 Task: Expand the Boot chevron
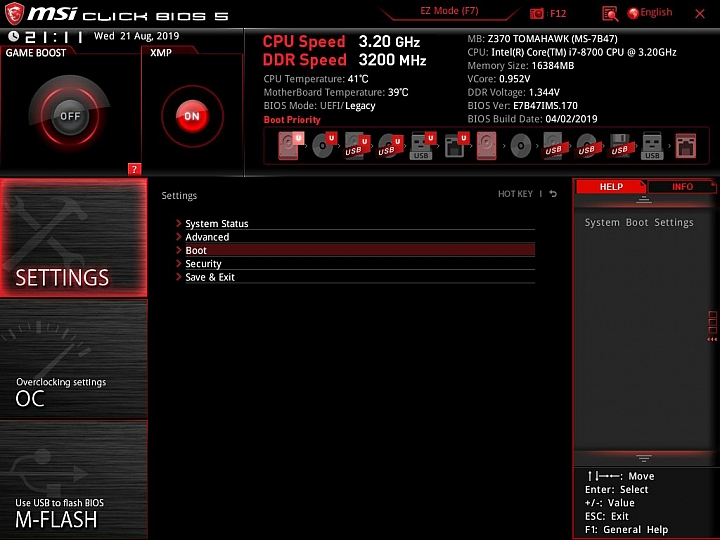(x=179, y=250)
